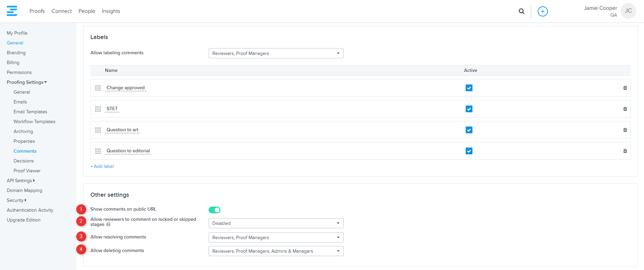644x270 pixels.
Task: Click help icon next to locked stages setting
Action: [x=108, y=224]
